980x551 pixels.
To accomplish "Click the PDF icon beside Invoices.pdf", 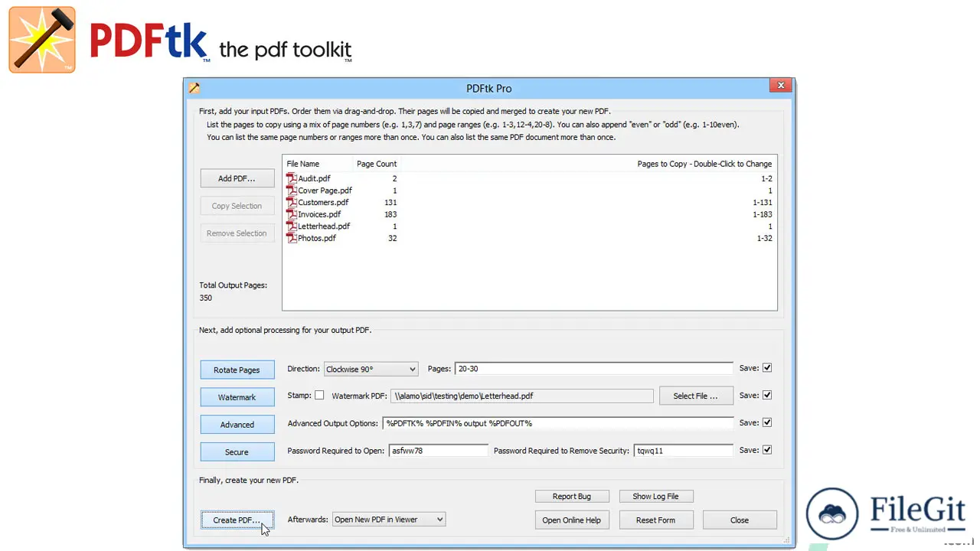I will click(292, 214).
